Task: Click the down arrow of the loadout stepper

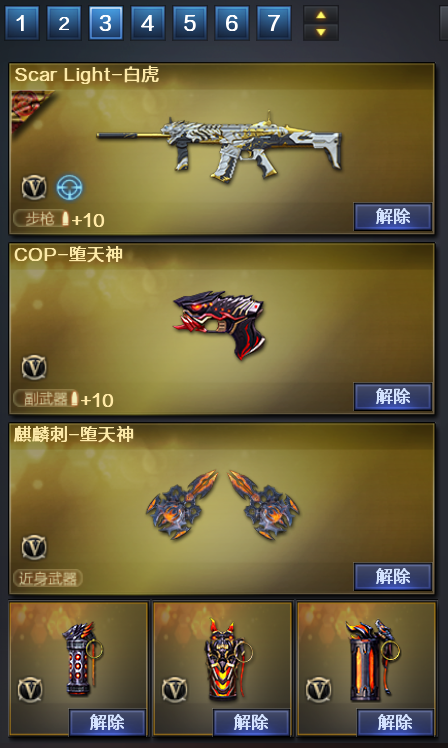Action: click(x=321, y=32)
